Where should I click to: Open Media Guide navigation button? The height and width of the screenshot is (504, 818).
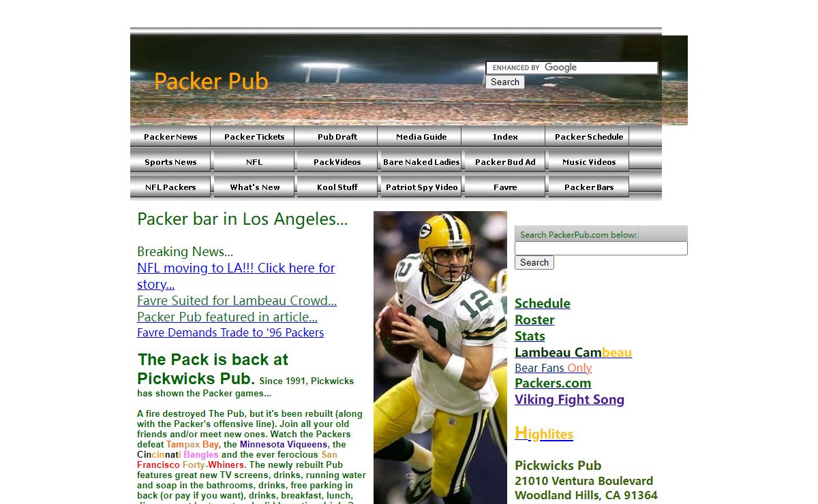click(x=421, y=136)
